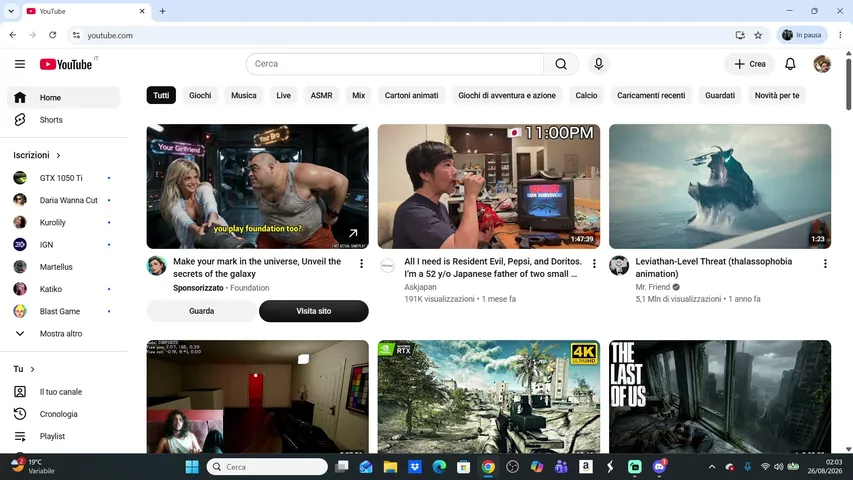Screen dimensions: 853x480
Task: Select the Cartoni animati chip
Action: (411, 95)
